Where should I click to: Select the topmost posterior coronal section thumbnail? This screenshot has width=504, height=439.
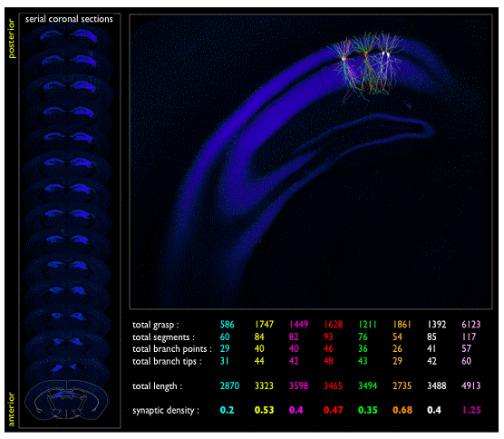69,40
